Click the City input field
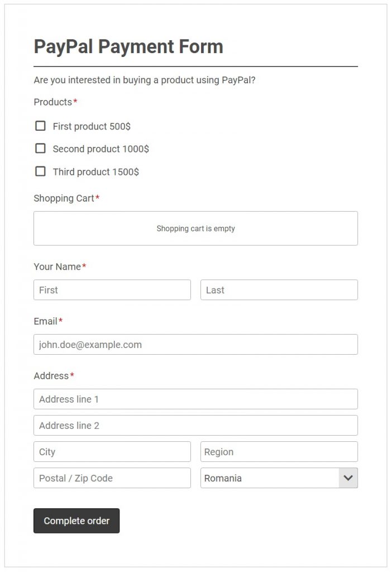 click(x=112, y=452)
